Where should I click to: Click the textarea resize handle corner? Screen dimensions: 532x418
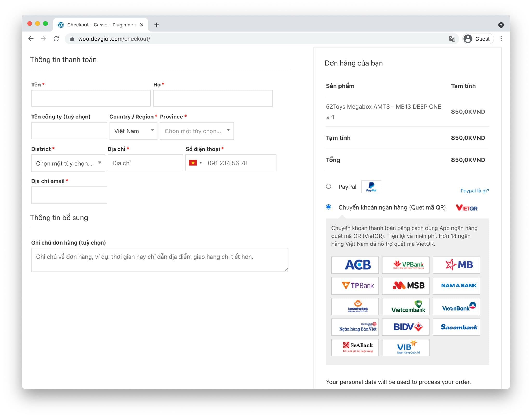pos(286,269)
